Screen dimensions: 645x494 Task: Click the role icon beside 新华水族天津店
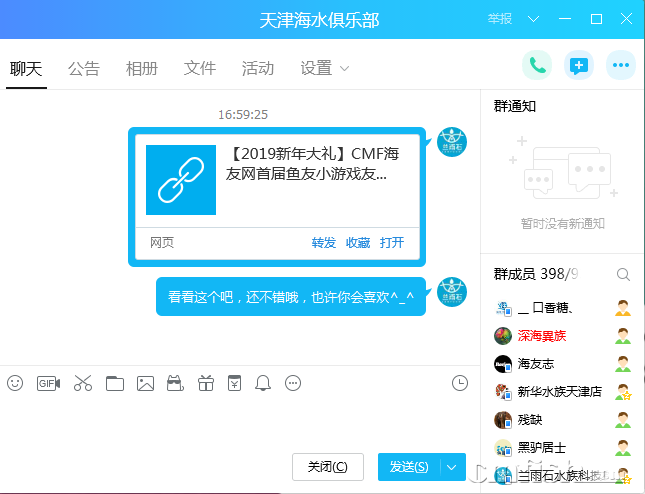coord(623,392)
